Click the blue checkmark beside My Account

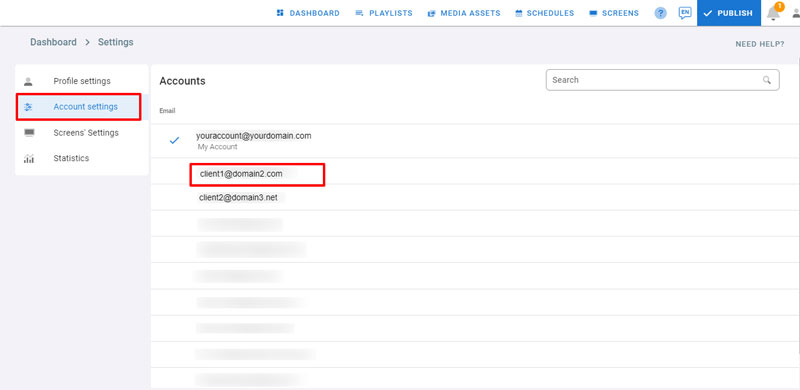click(174, 140)
